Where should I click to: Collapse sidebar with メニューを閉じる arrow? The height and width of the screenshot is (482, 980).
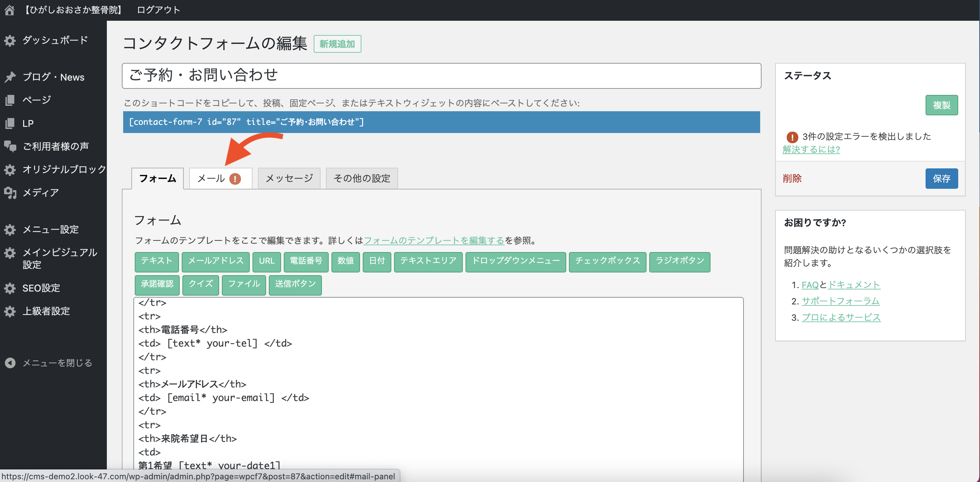[10, 363]
